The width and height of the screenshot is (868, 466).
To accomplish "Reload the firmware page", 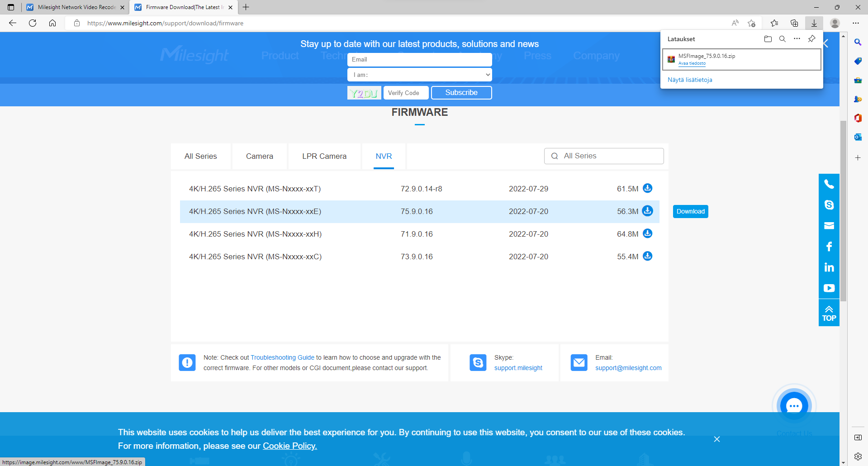I will coord(33,23).
